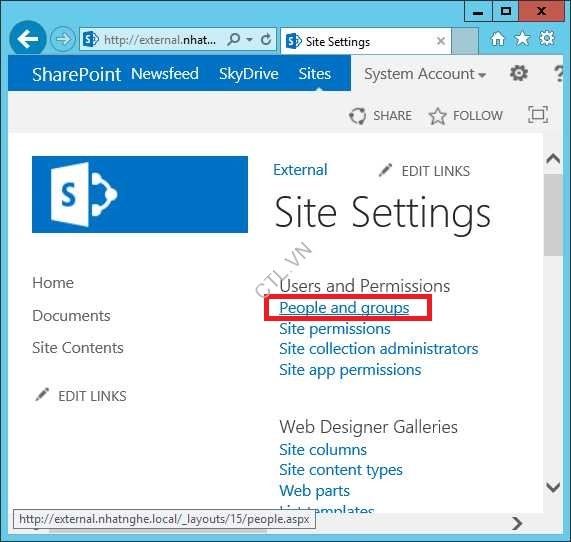Click the SharePoint help question mark
Viewport: 571px width, 542px height.
tap(559, 74)
